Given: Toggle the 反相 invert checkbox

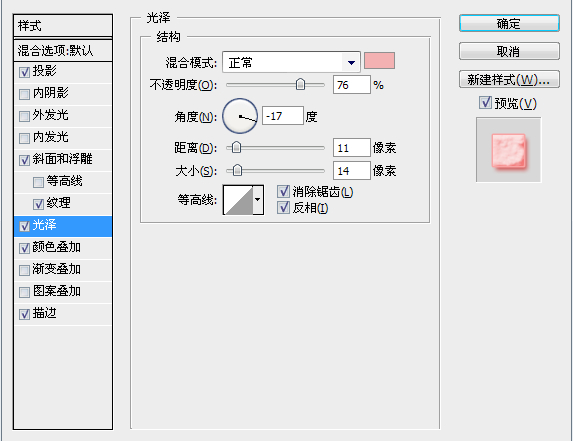Looking at the screenshot, I should click(x=283, y=208).
